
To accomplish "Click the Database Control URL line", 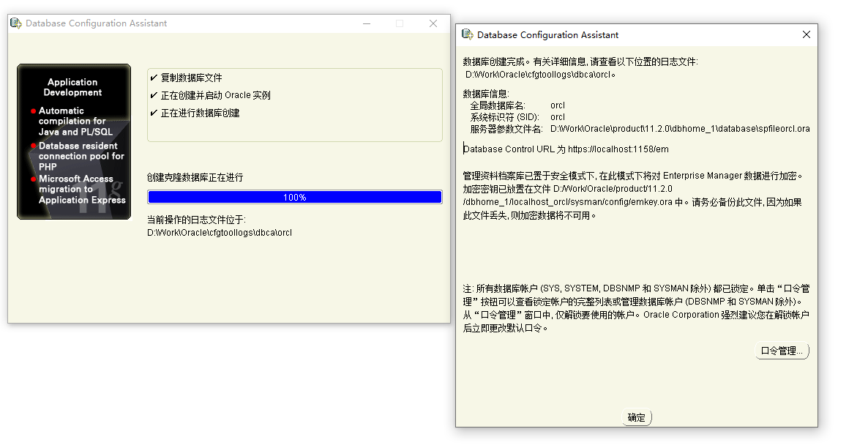I will coord(566,149).
